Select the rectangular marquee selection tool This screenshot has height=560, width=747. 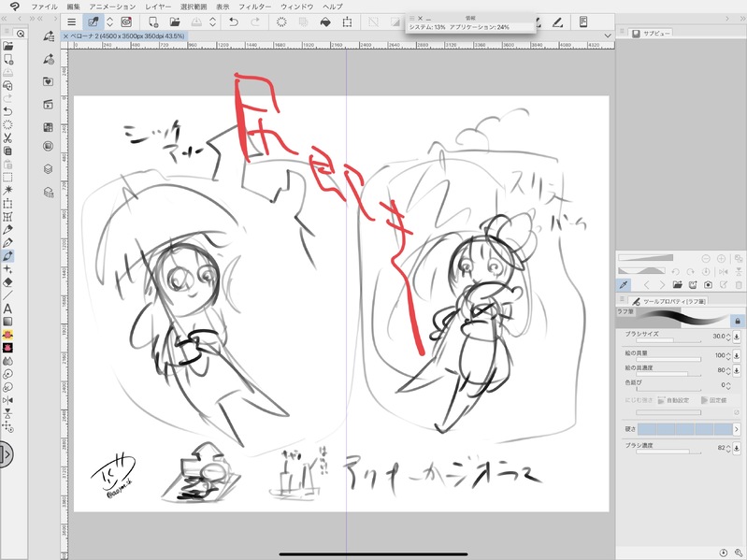(x=7, y=177)
